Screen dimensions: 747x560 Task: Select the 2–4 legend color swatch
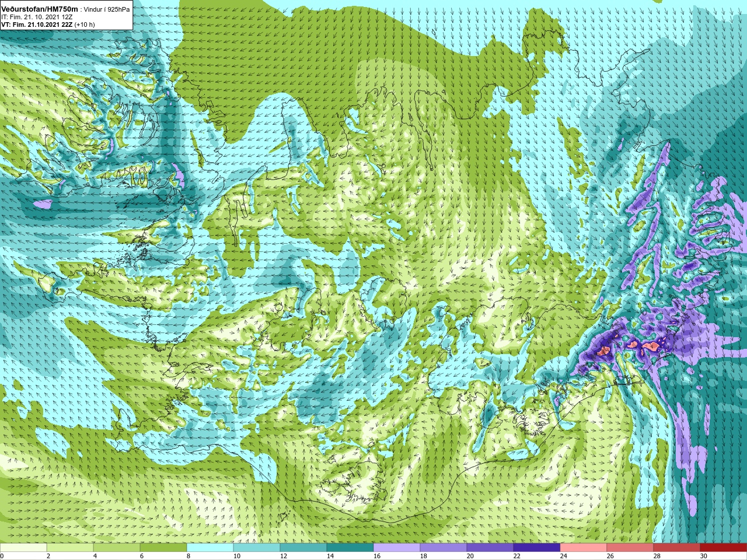pos(70,548)
